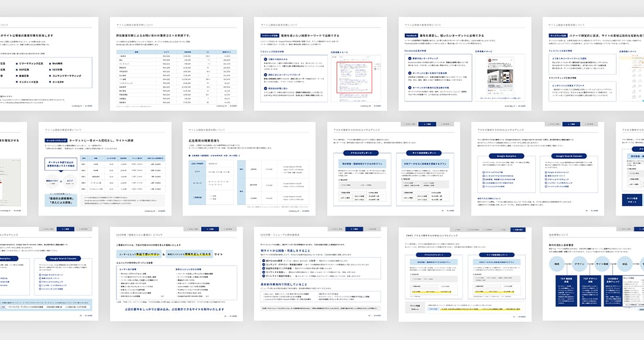Viewport: 644px width, 340px height.
Task: Click the メールDM bullet text
Action: 57,82
